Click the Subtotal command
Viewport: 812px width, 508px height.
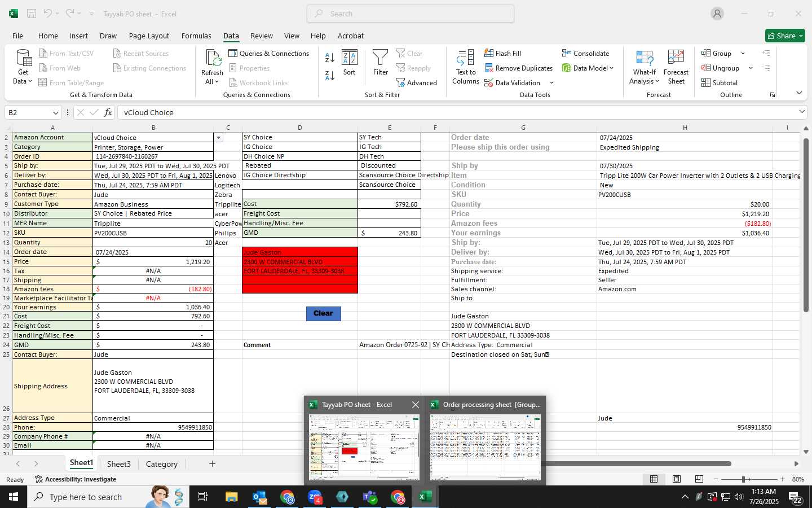[x=720, y=83]
